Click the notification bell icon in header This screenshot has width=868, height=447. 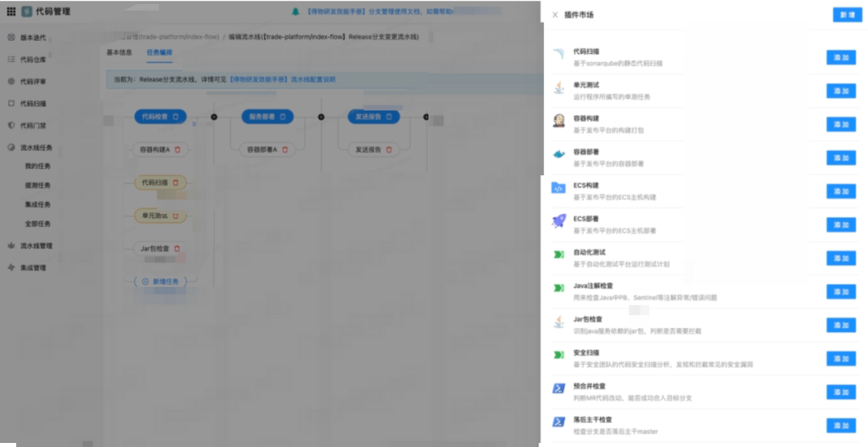coord(296,11)
